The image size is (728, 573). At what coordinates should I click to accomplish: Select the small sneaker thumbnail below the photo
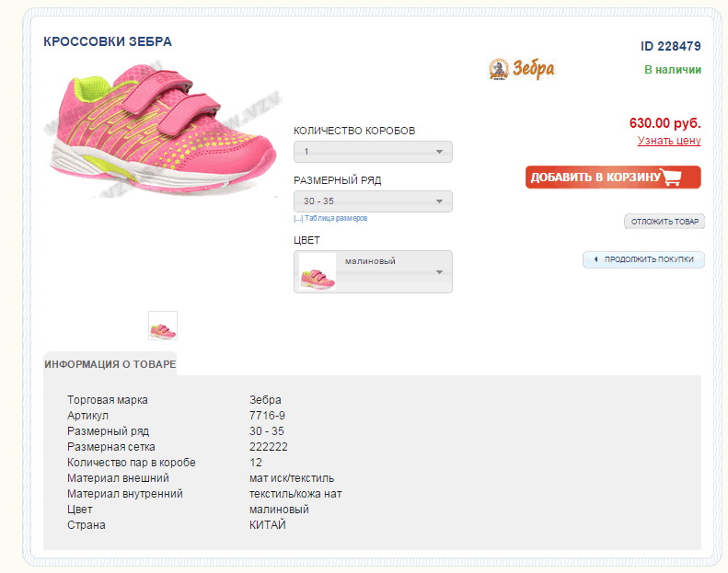tap(163, 326)
